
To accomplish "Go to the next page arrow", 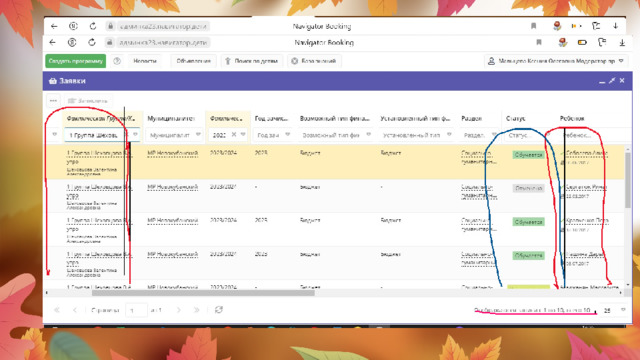I will point(178,310).
